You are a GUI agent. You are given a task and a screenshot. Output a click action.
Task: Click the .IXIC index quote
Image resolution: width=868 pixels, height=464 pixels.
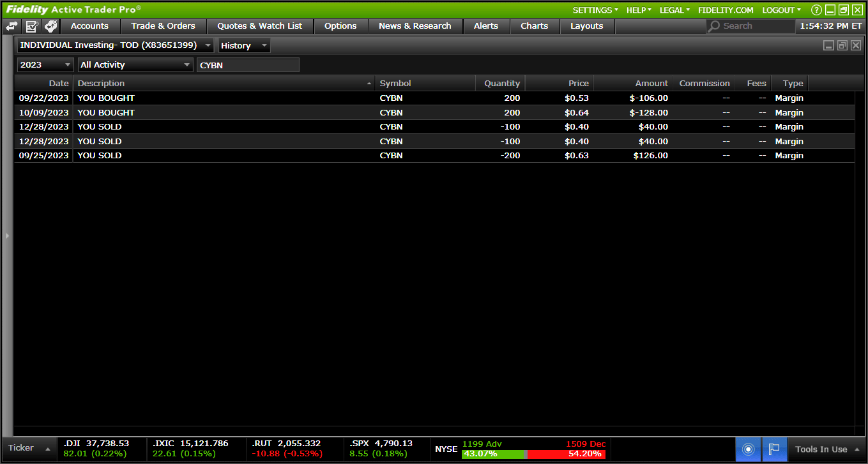190,448
